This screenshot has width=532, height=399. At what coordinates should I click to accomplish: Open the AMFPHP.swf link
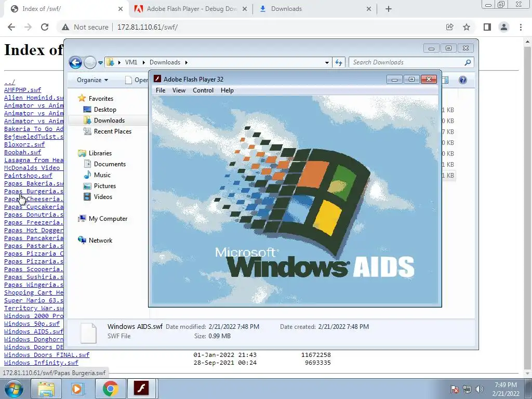pyautogui.click(x=22, y=90)
